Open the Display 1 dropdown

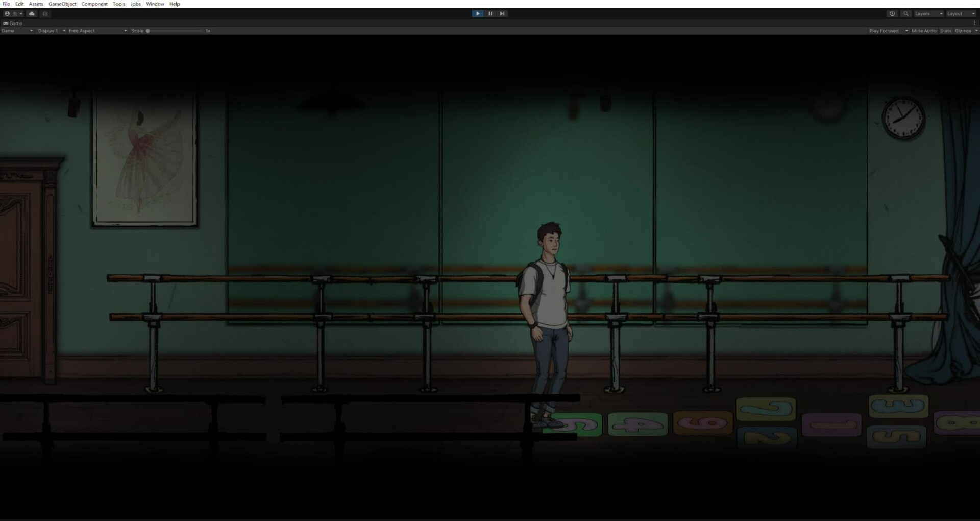click(x=51, y=31)
